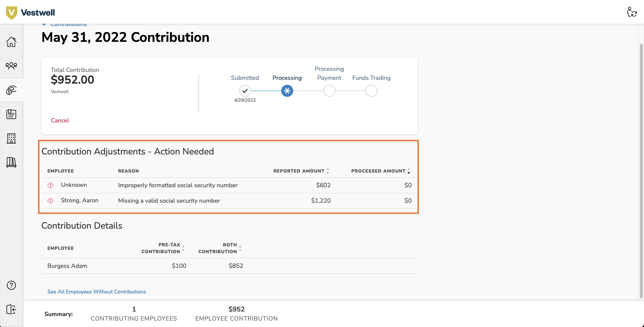Open See All Employees Without Contributions

[x=96, y=292]
